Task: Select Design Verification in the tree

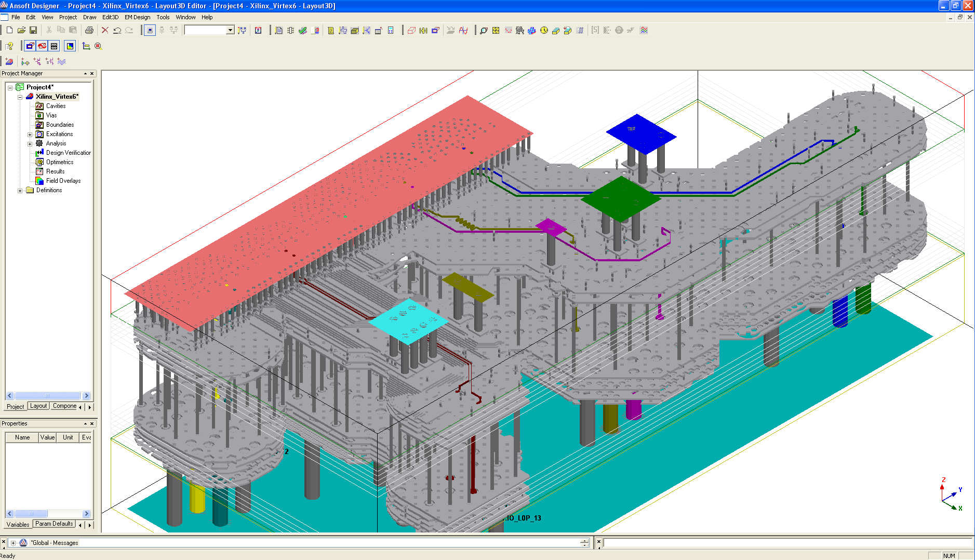Action: (x=68, y=153)
